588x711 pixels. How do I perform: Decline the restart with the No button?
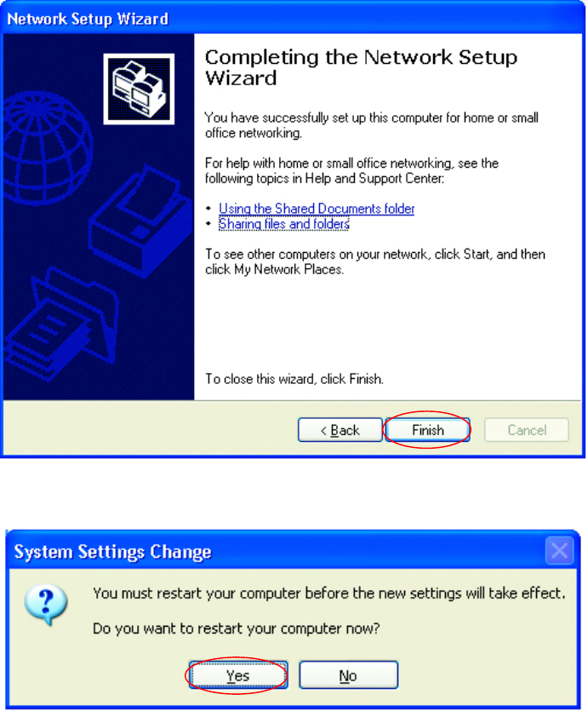348,675
